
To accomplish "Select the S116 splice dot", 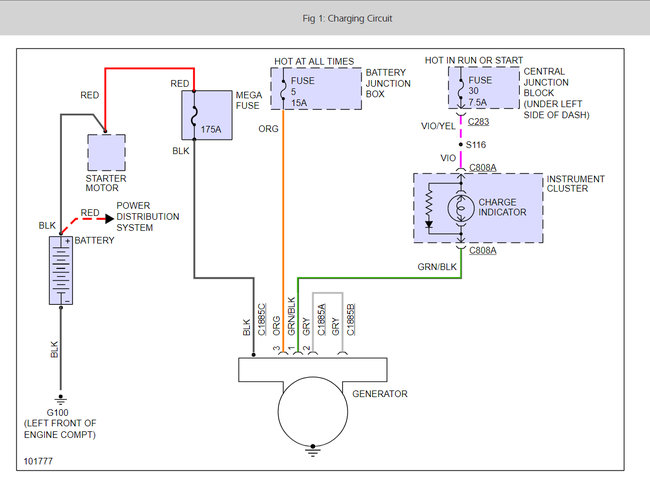I will tap(461, 145).
